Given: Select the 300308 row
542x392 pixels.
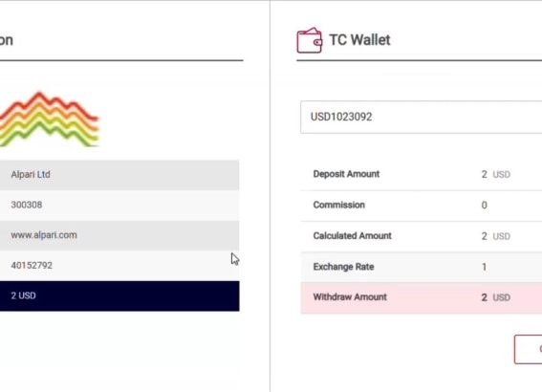Looking at the screenshot, I should click(119, 205).
